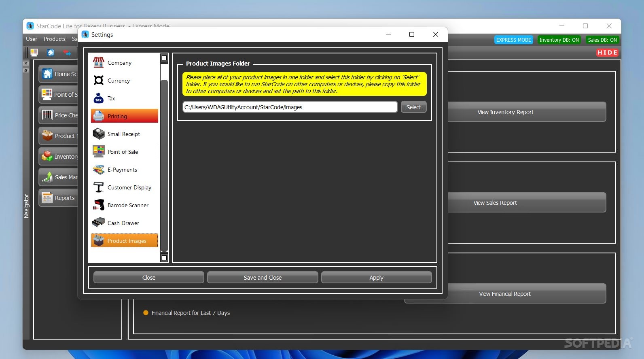Click the Close button in Settings
The height and width of the screenshot is (359, 644).
[x=148, y=278]
